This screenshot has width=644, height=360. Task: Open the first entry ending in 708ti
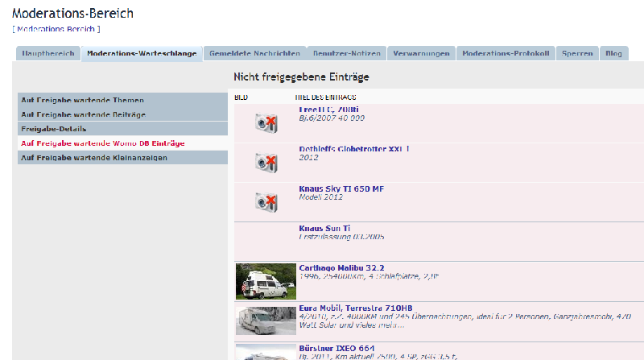pos(328,110)
